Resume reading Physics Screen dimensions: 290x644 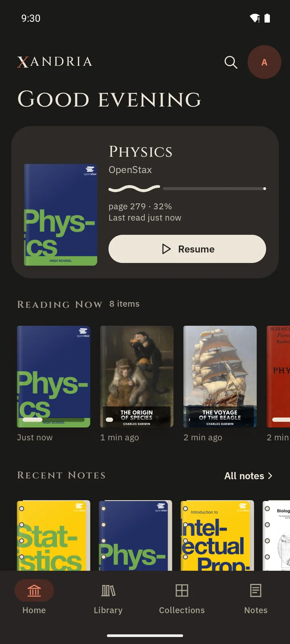pos(187,249)
